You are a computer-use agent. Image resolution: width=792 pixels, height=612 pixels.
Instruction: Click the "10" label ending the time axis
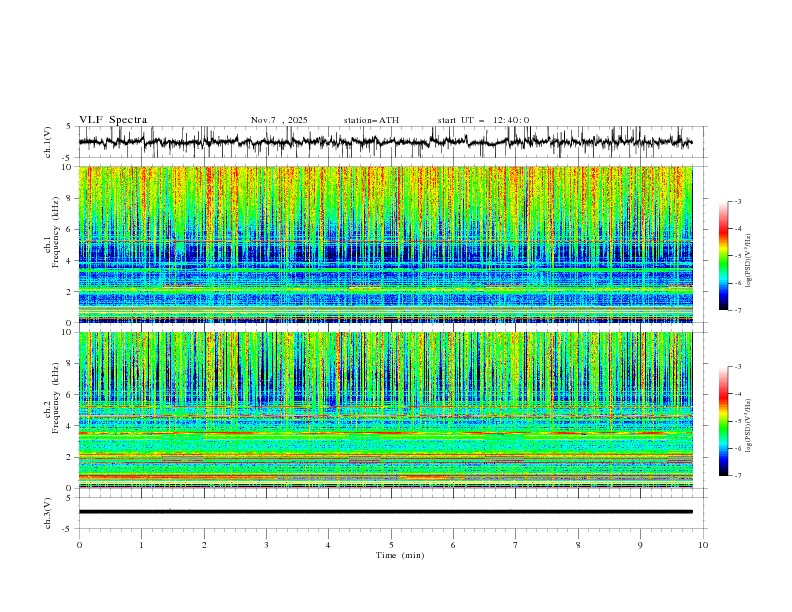pos(703,545)
